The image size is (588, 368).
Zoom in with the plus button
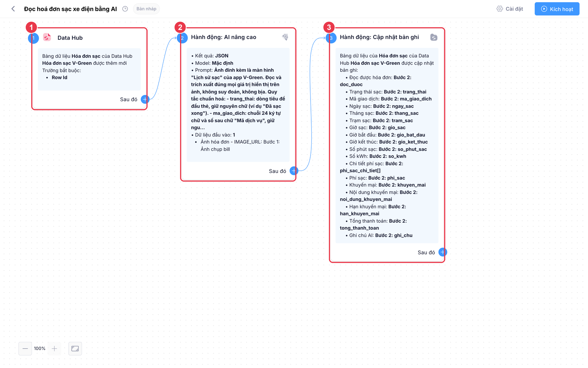coord(54,348)
